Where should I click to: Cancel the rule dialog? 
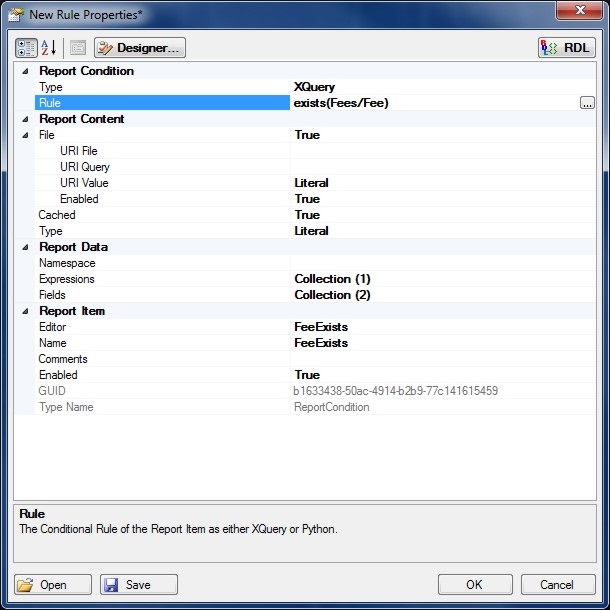[x=556, y=585]
